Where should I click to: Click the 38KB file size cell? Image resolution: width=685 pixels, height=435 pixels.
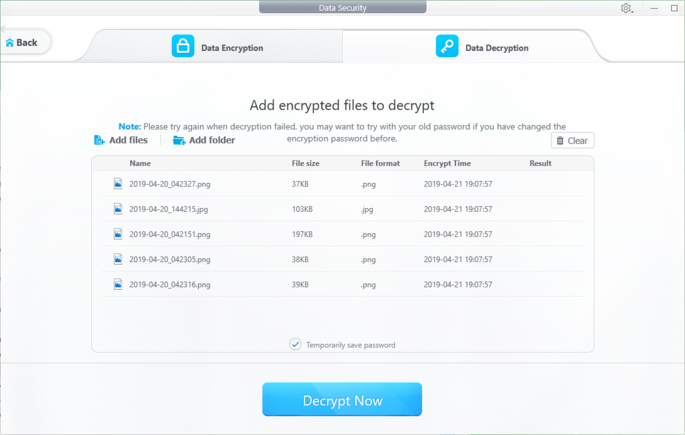pos(300,259)
